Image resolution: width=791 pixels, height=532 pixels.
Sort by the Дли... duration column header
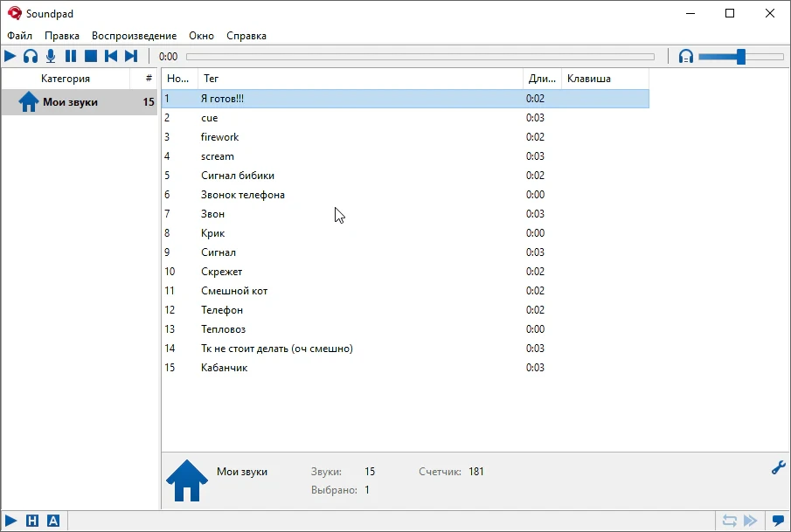pyautogui.click(x=542, y=79)
